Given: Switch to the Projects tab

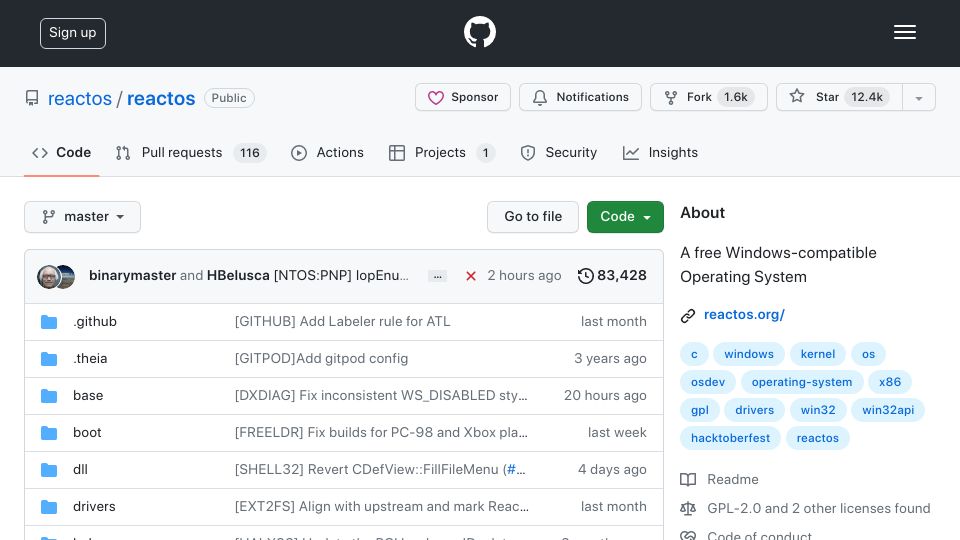Looking at the screenshot, I should tap(441, 152).
